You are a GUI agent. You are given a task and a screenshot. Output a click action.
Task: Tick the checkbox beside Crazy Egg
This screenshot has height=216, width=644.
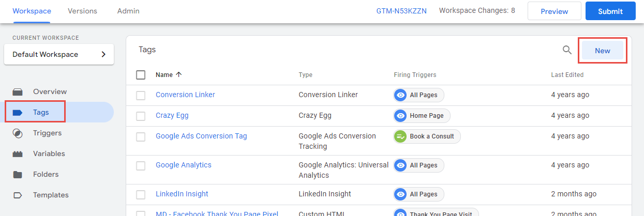coord(141,116)
